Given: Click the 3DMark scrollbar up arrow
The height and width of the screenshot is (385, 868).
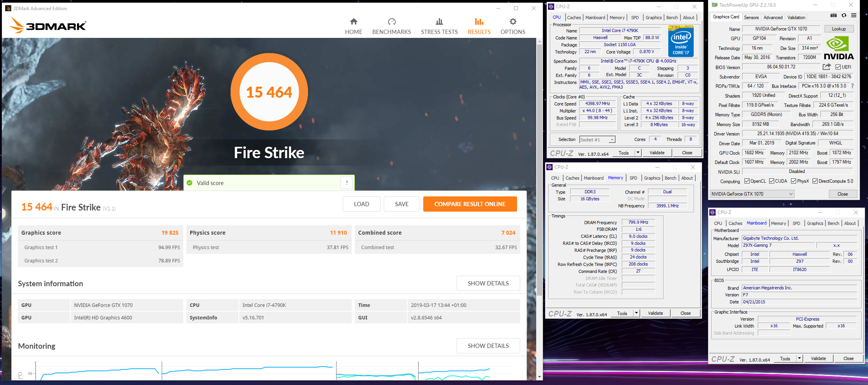Looking at the screenshot, I should pos(539,41).
